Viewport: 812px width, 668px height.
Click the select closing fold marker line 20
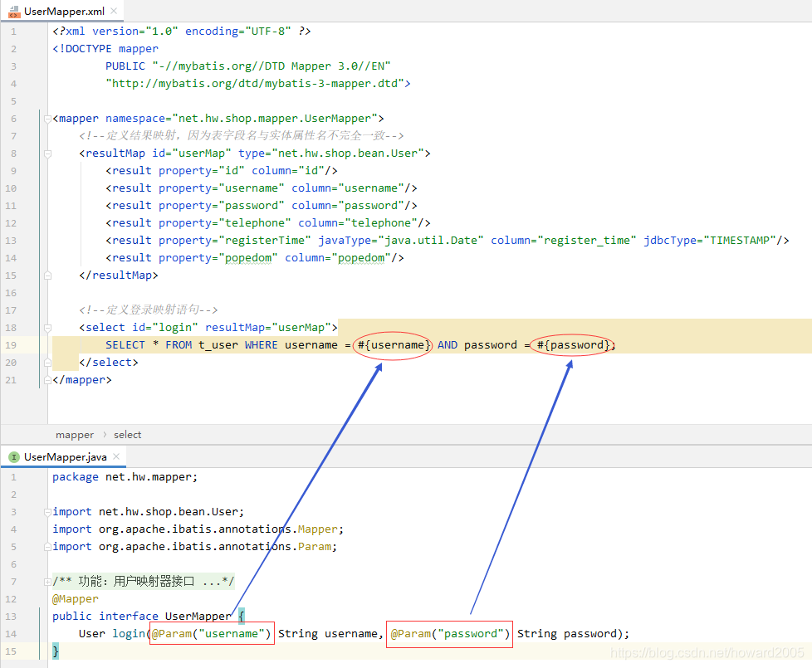click(47, 363)
